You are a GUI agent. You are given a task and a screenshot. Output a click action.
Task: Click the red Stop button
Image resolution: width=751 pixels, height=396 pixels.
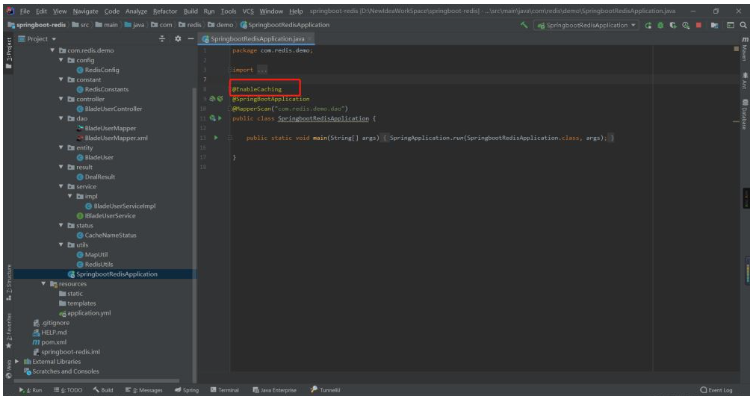[x=698, y=25]
